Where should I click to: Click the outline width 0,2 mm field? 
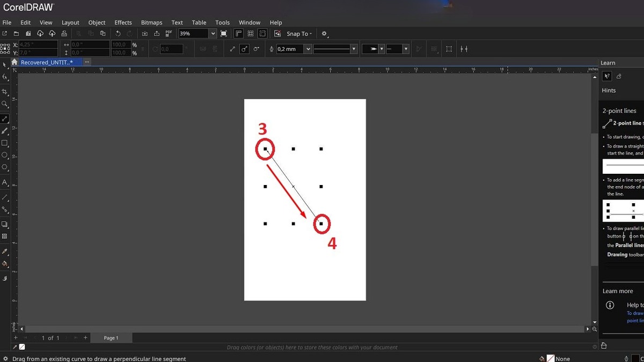[x=289, y=49]
